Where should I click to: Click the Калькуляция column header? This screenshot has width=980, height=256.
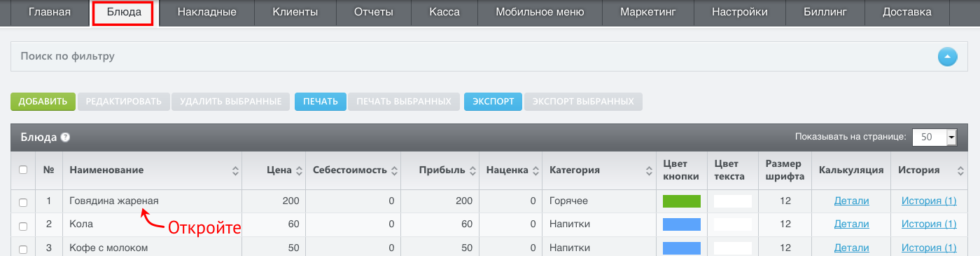click(x=851, y=170)
